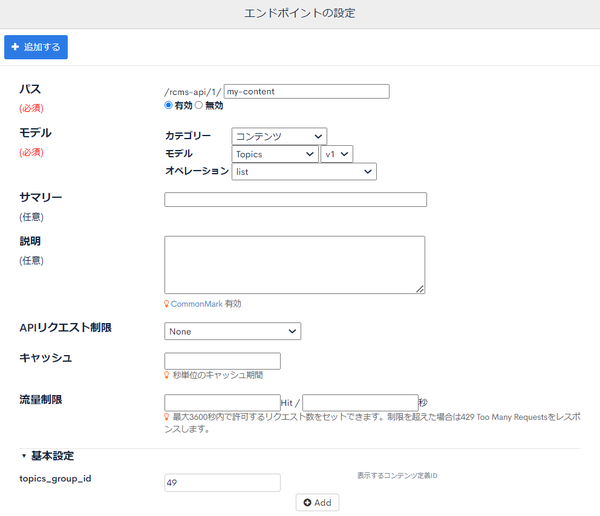Screen dimensions: 600x516
Task: Click the 表示するコンテンツ定義ID hint text
Action: point(397,475)
